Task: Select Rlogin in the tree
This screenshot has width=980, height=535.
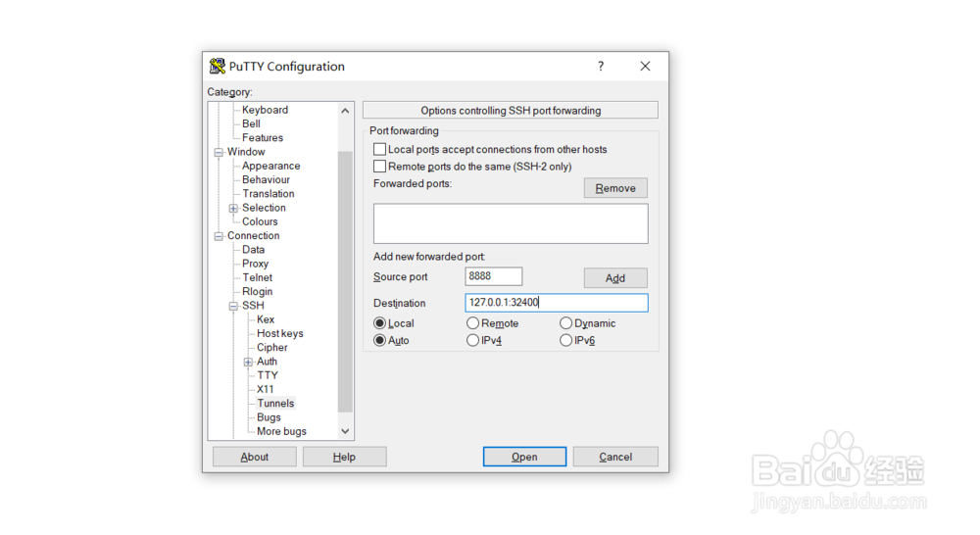Action: [258, 291]
